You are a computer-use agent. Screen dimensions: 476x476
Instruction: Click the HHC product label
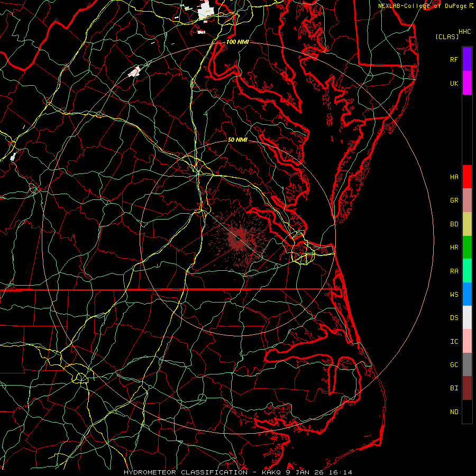(x=464, y=32)
